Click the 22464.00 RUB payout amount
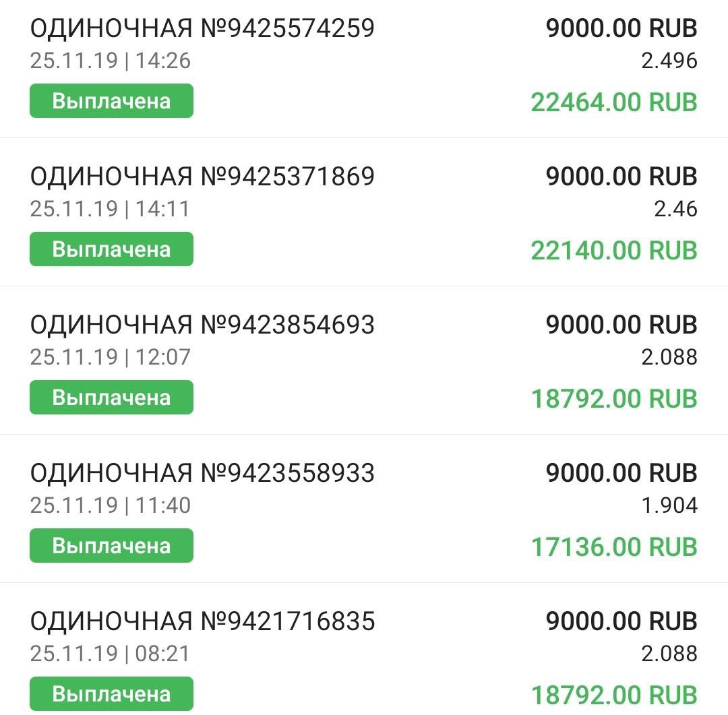The width and height of the screenshot is (728, 715). [x=613, y=102]
